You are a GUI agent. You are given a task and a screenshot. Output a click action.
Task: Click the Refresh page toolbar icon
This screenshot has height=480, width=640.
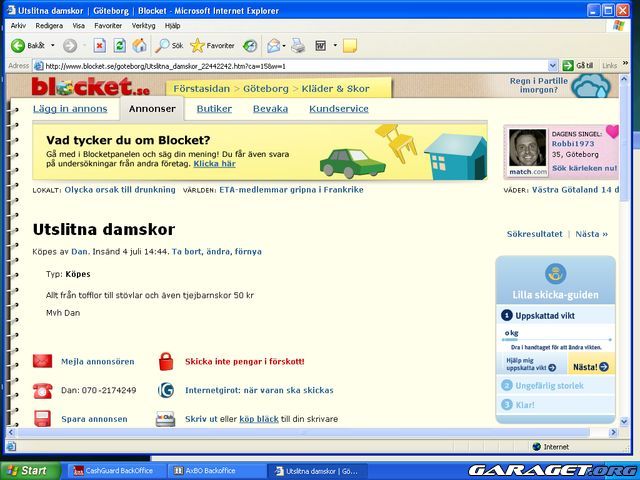pyautogui.click(x=119, y=45)
